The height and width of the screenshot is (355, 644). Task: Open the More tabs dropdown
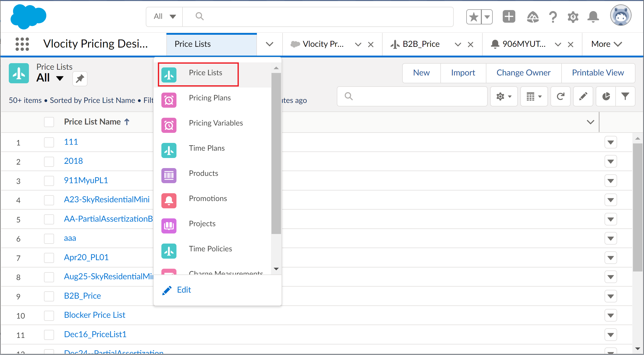tap(607, 44)
